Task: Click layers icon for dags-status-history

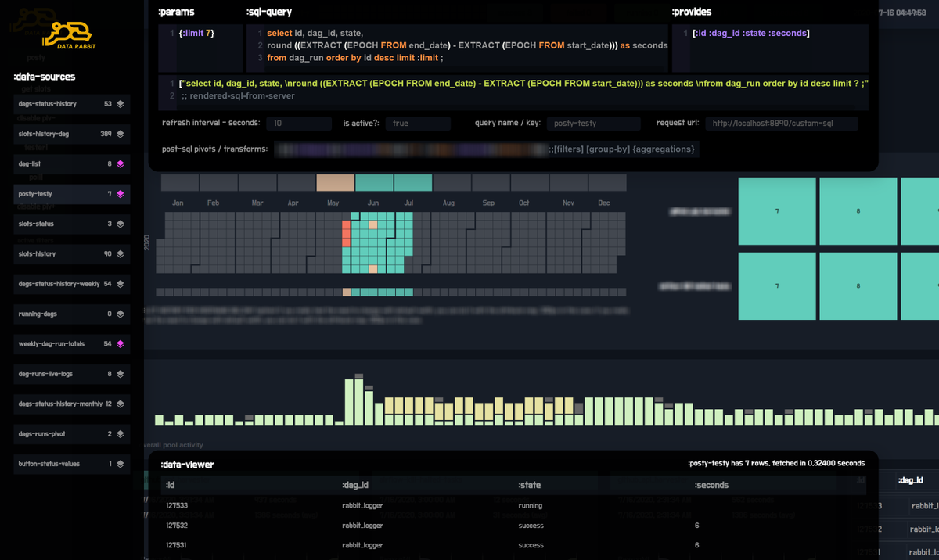Action: tap(121, 103)
